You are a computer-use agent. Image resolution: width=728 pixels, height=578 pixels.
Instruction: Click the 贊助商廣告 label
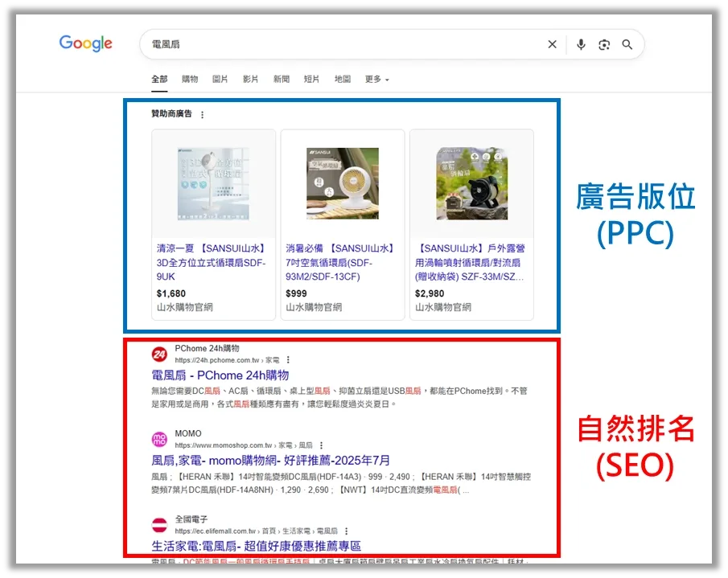[171, 113]
